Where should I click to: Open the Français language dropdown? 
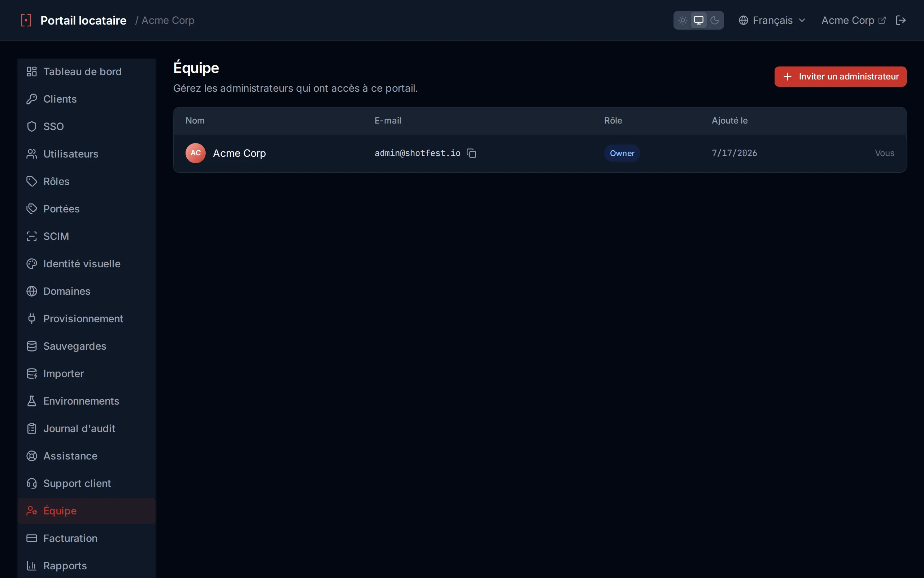pos(772,20)
